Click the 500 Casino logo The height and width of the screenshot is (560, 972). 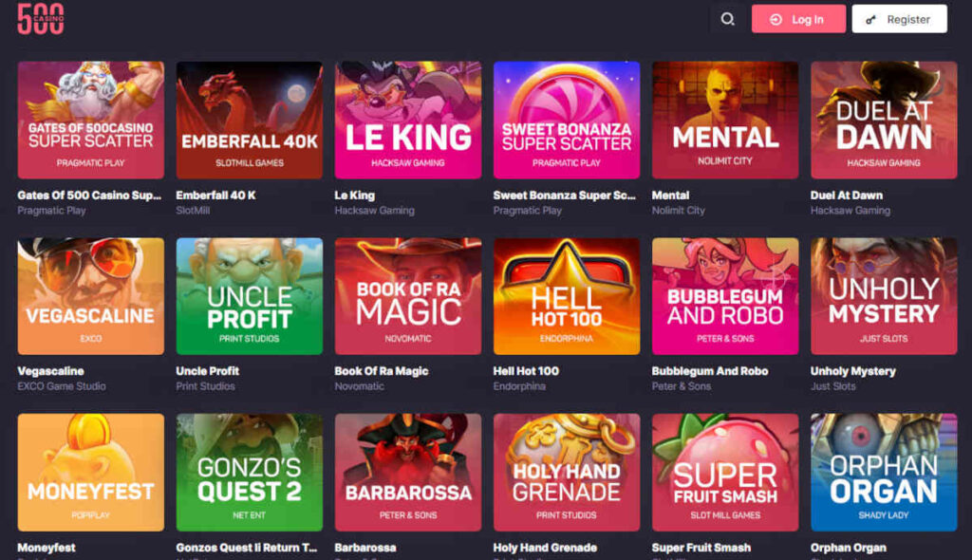coord(41,19)
